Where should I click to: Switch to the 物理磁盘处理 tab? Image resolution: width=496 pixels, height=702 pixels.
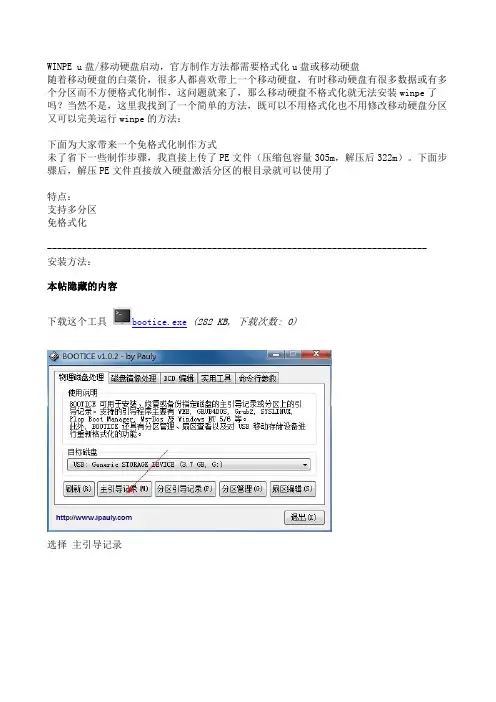(81, 377)
